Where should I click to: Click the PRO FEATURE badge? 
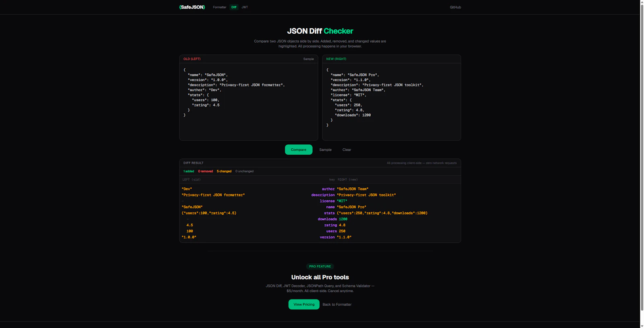click(x=320, y=266)
